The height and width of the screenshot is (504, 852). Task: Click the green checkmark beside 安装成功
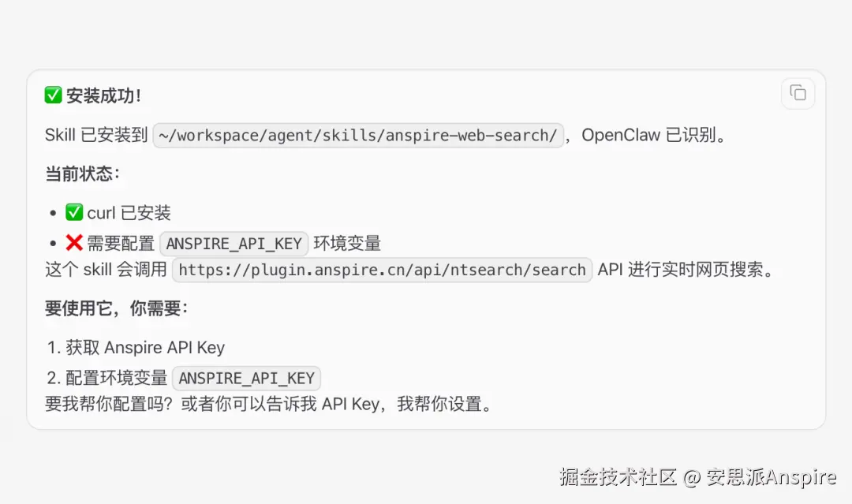click(54, 95)
